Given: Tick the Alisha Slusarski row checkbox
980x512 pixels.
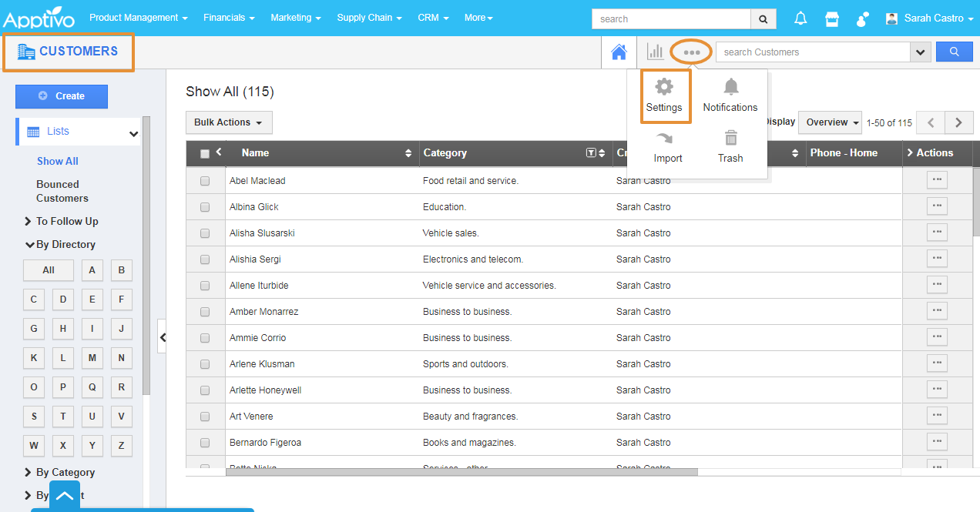Looking at the screenshot, I should [205, 233].
